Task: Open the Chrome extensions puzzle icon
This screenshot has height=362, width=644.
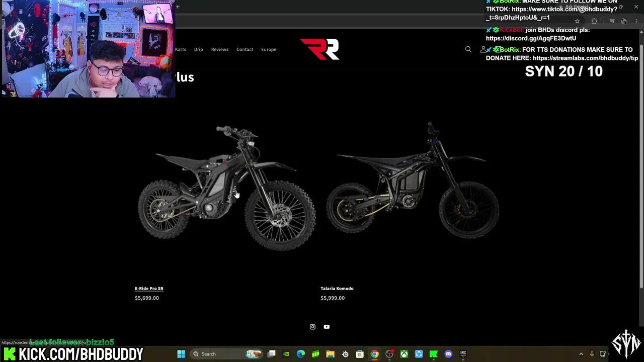Action: pos(594,21)
